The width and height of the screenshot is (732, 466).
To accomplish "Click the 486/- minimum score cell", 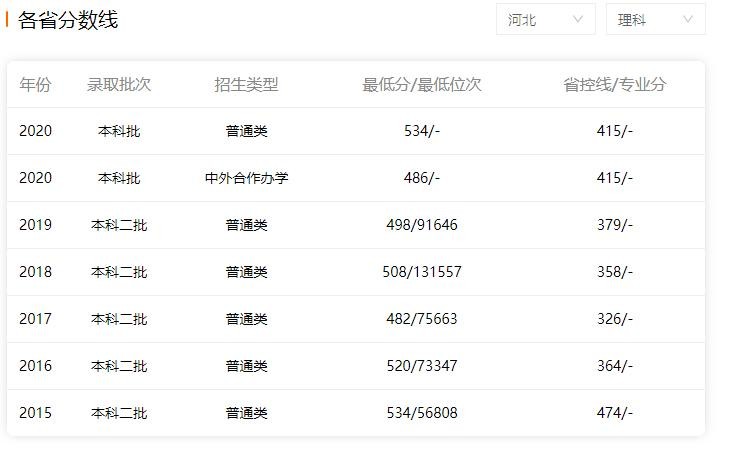I will click(421, 178).
